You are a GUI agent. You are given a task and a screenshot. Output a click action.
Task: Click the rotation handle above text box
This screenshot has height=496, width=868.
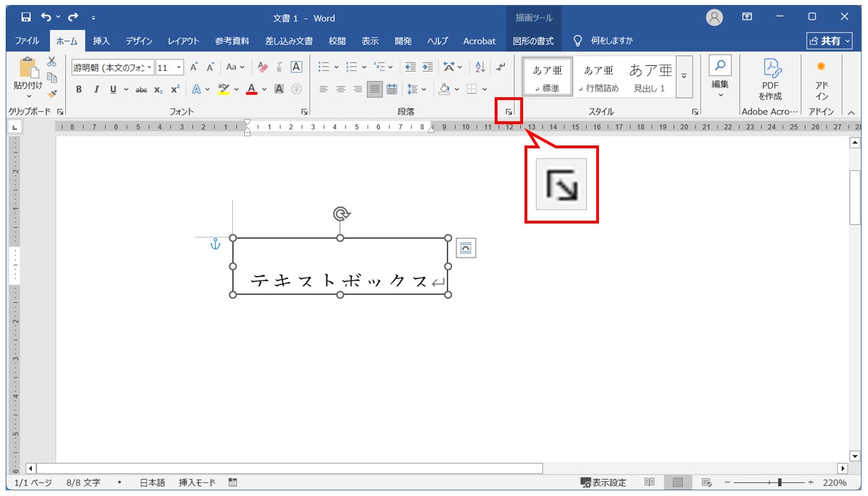(x=341, y=214)
